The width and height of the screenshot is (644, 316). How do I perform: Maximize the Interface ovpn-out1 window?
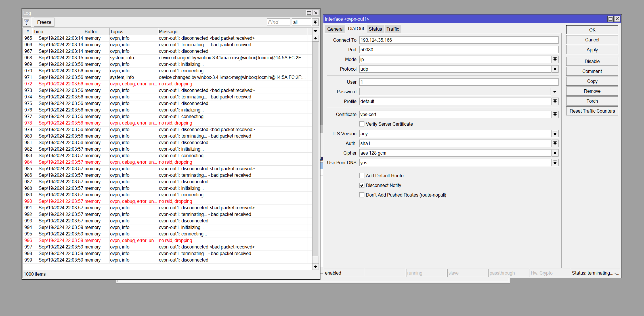[611, 19]
